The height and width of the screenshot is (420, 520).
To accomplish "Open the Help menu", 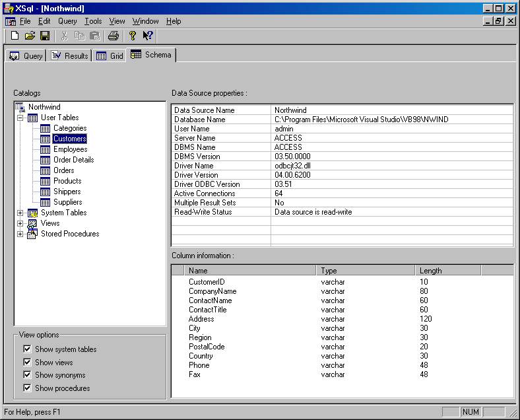I will click(x=174, y=21).
